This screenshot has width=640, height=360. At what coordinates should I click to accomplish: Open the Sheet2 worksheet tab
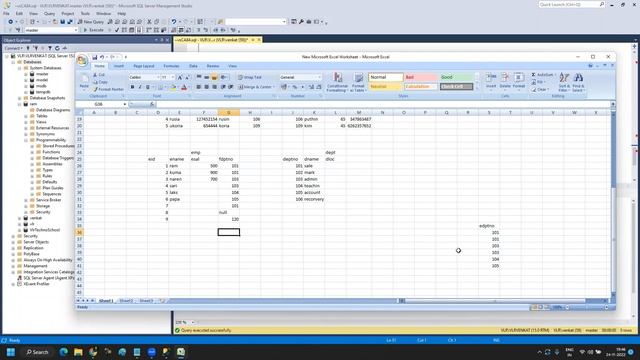pyautogui.click(x=126, y=301)
